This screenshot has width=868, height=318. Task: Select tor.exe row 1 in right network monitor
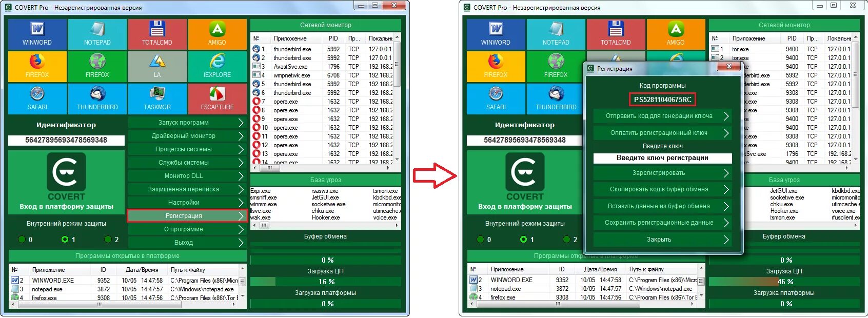click(x=780, y=49)
